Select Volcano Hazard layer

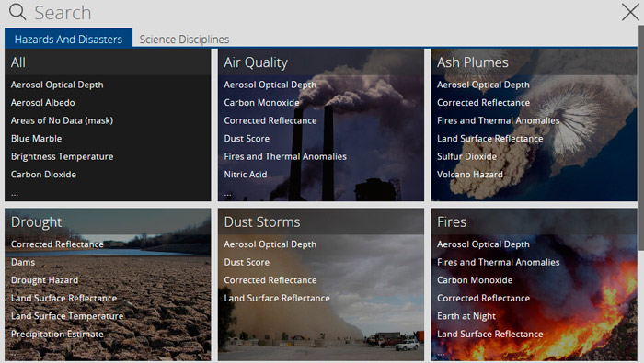pos(470,175)
